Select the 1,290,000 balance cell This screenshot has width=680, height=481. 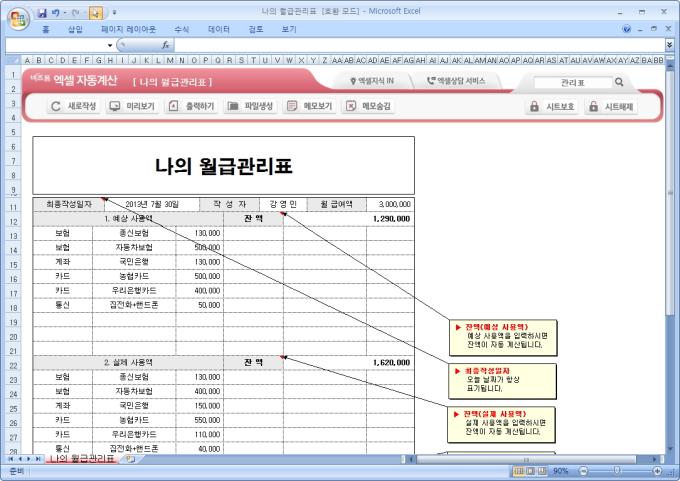click(x=349, y=219)
